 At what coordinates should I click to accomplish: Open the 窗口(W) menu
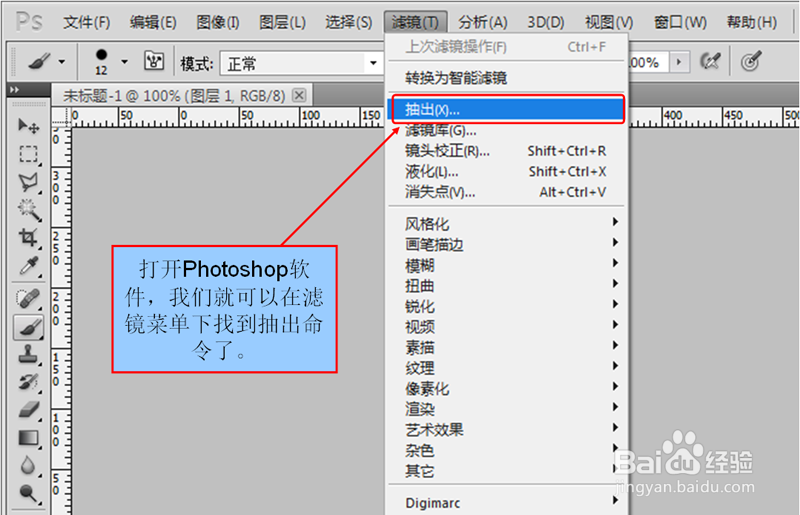(680, 22)
